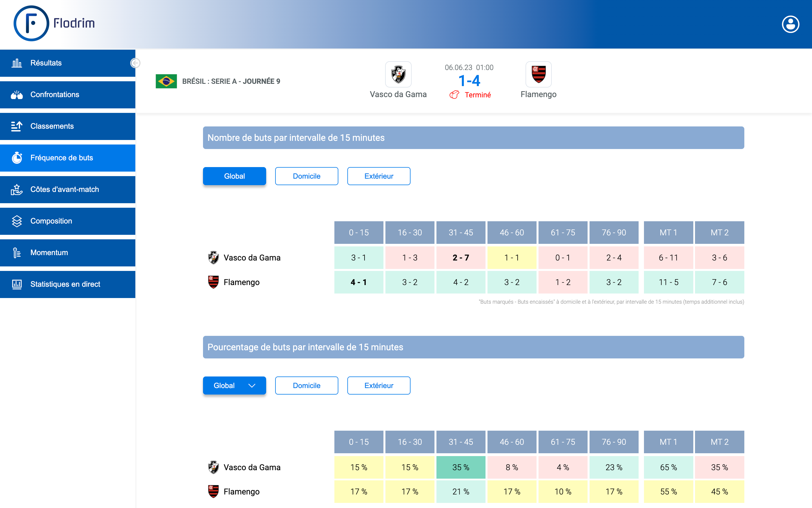Click Vasco da Gama's 65 % MT 1 cell

point(668,467)
